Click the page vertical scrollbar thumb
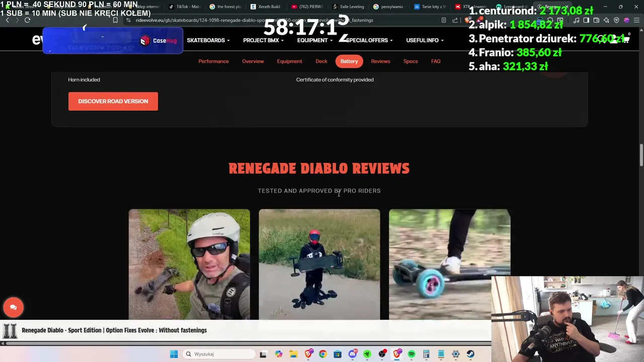 (x=641, y=155)
